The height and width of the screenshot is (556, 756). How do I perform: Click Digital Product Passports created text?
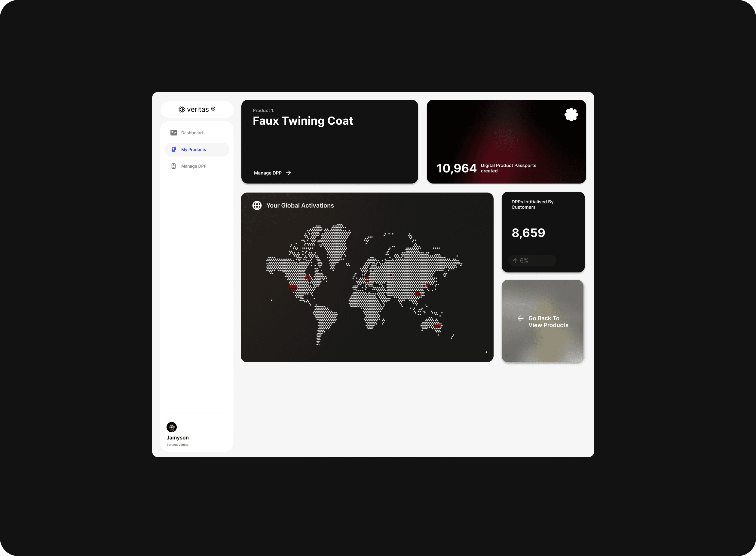click(509, 168)
